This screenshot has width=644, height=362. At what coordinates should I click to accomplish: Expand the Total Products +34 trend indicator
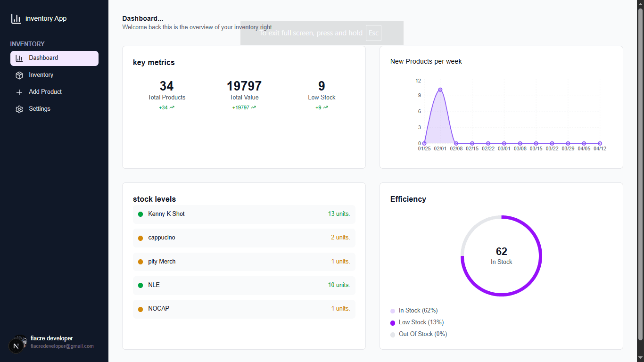[166, 107]
